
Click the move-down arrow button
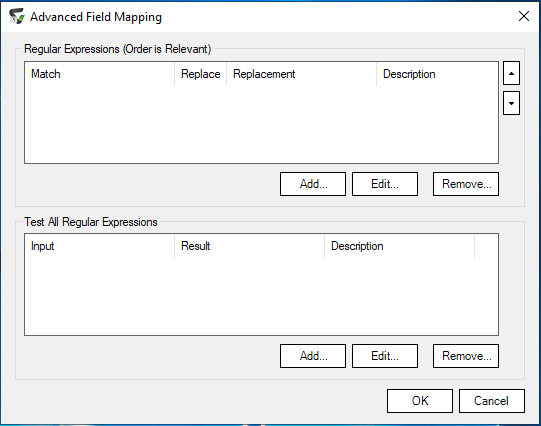point(511,103)
